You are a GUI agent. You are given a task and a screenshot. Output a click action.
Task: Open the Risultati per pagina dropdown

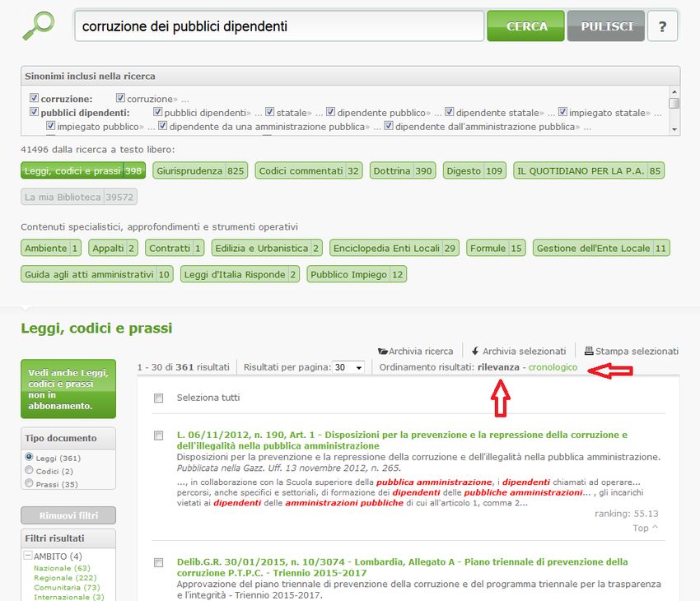[348, 367]
